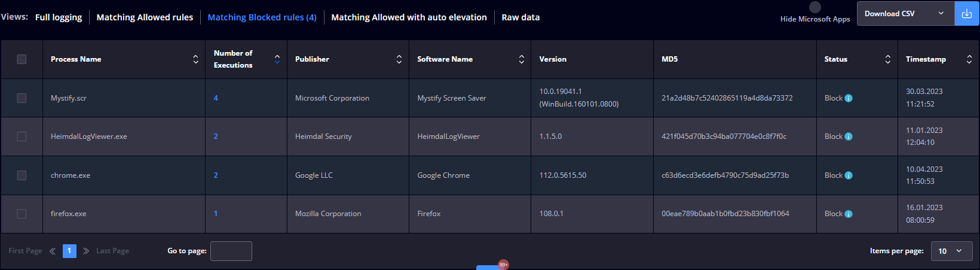Sort by Number of Executions arrows
The height and width of the screenshot is (270, 980).
pyautogui.click(x=277, y=59)
